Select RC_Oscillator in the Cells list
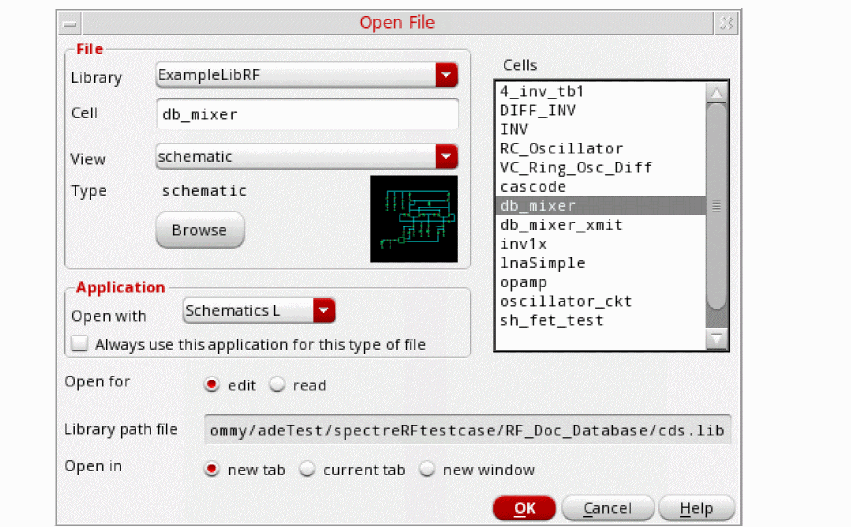The width and height of the screenshot is (851, 527). click(561, 148)
